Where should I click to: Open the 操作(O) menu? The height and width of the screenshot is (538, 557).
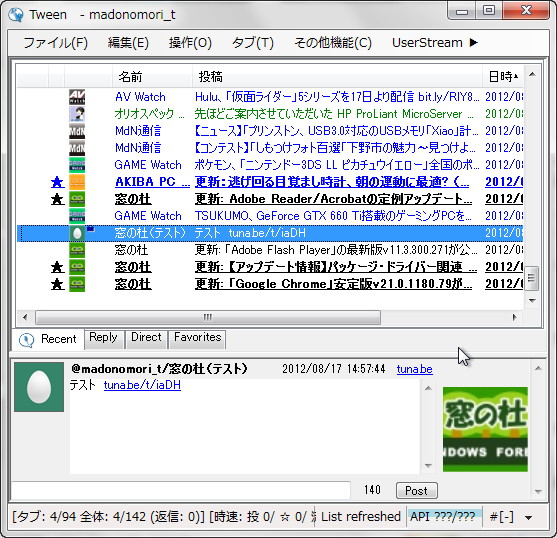tap(190, 43)
